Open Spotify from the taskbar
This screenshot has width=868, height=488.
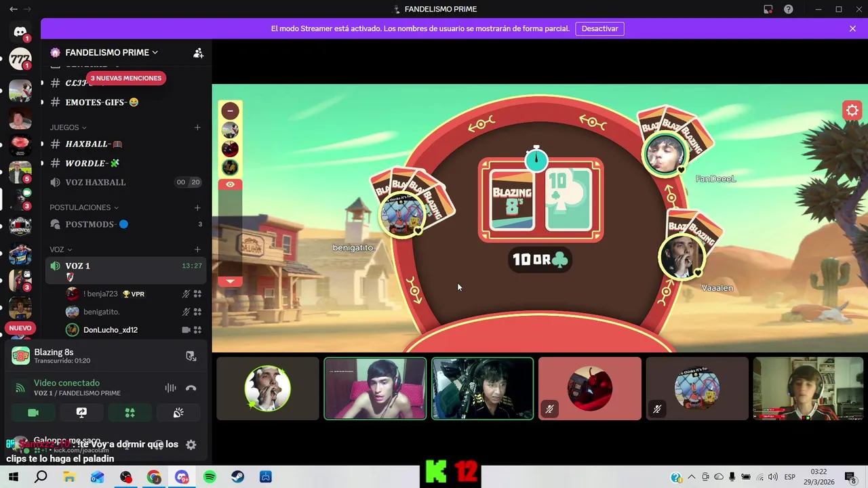[210, 477]
